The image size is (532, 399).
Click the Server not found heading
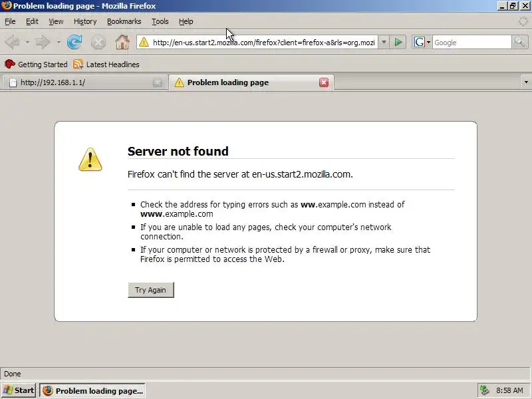178,152
